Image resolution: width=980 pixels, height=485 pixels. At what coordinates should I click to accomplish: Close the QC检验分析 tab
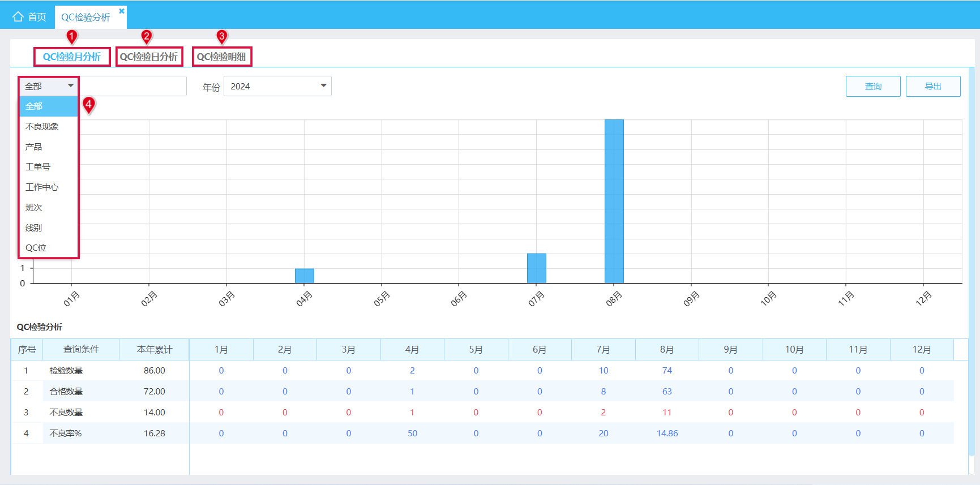point(122,11)
